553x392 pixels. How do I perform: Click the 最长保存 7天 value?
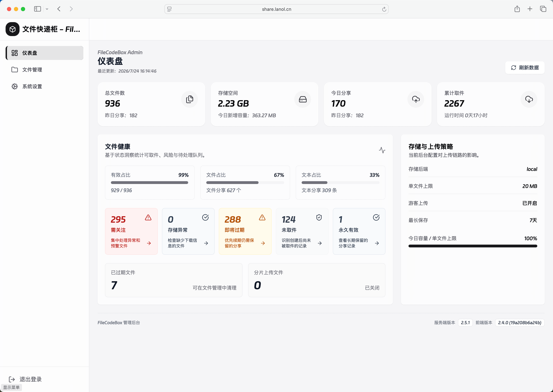[x=533, y=220]
